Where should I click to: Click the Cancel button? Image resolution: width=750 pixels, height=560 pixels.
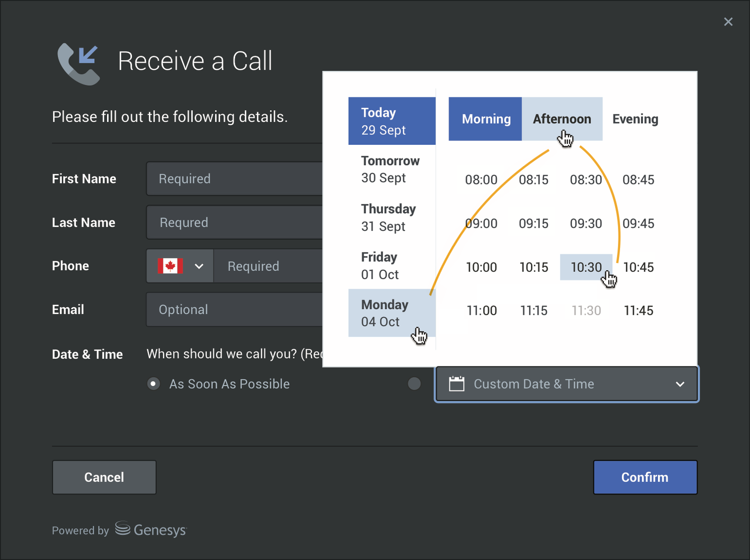tap(103, 477)
